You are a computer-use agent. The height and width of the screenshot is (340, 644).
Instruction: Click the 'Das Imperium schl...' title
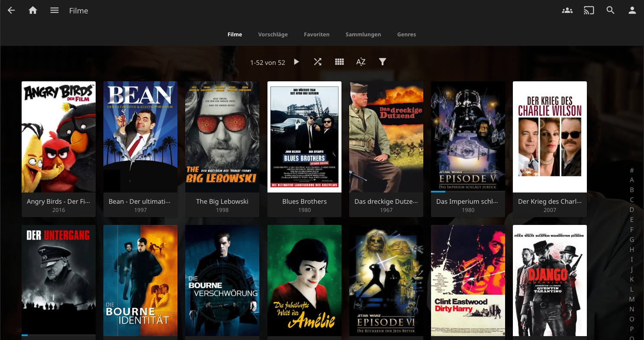coord(468,202)
